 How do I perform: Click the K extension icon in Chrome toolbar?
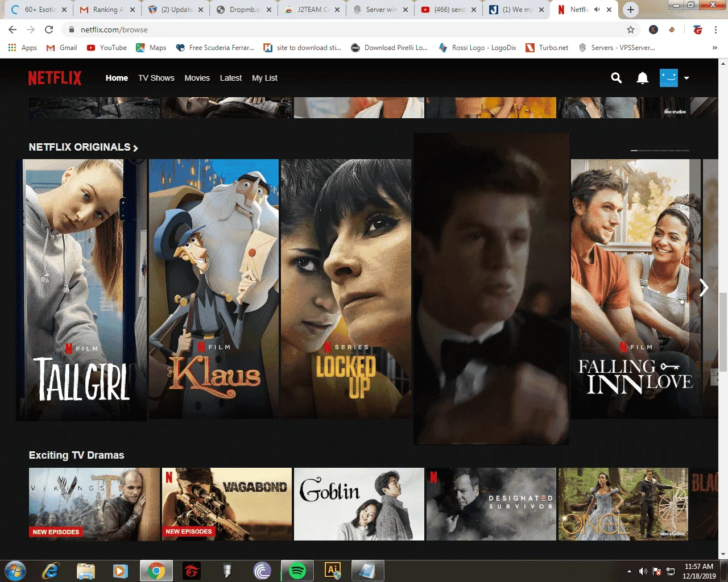click(x=653, y=30)
